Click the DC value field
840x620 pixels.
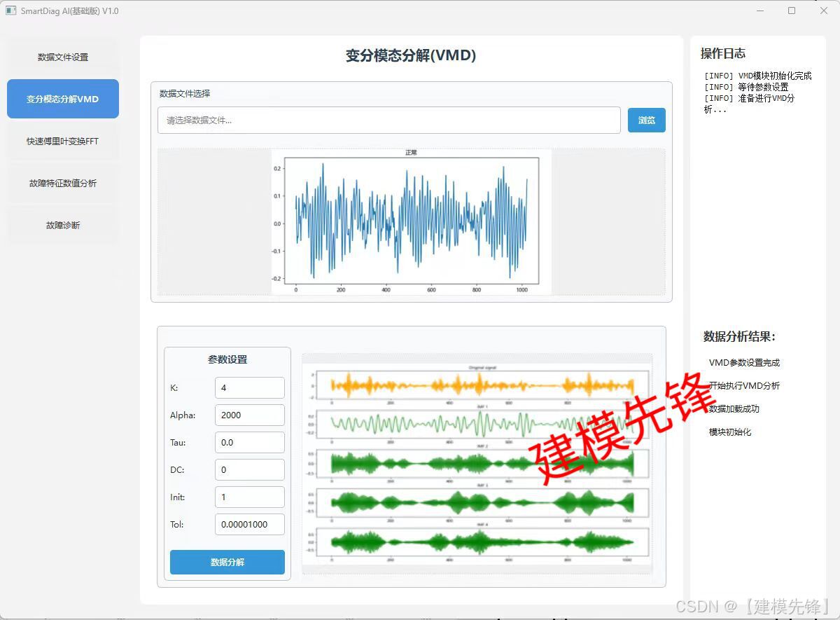(x=250, y=469)
